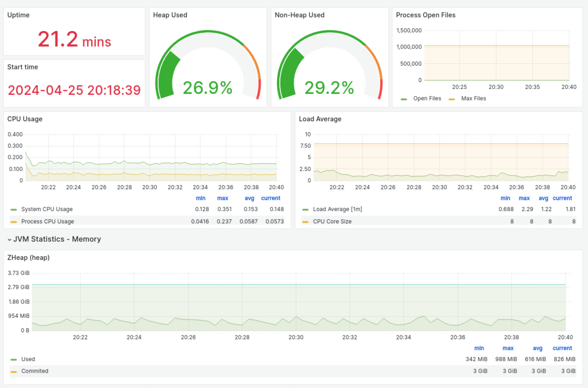588x388 pixels.
Task: Sort Load Average legend by avg
Action: pyautogui.click(x=543, y=198)
